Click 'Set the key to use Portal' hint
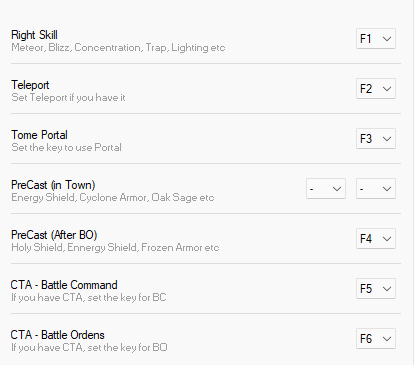414x365 pixels. coord(66,148)
